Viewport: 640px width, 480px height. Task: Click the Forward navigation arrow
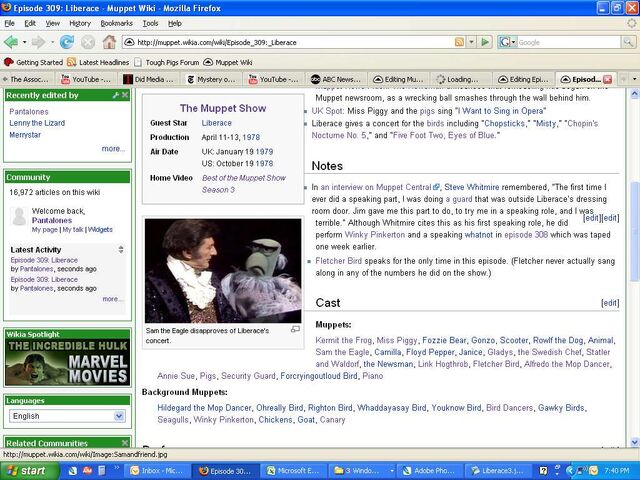[38, 42]
